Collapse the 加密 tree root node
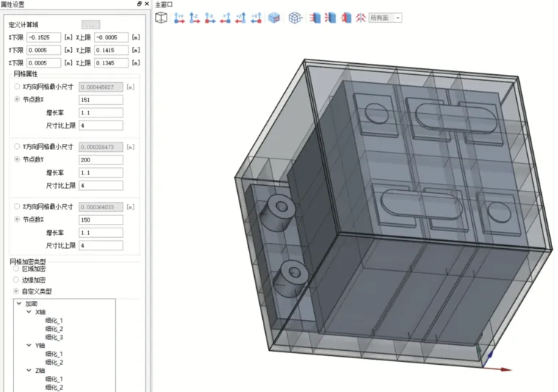 (19, 303)
